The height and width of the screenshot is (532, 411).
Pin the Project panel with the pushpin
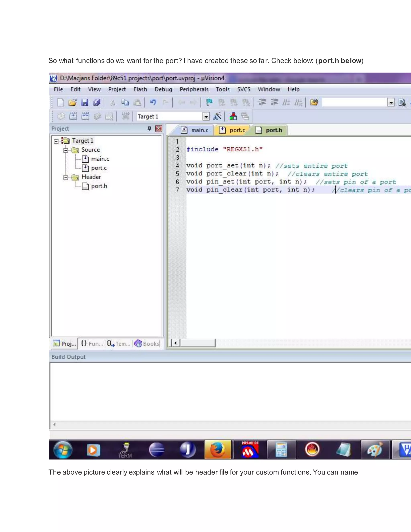tap(149, 128)
